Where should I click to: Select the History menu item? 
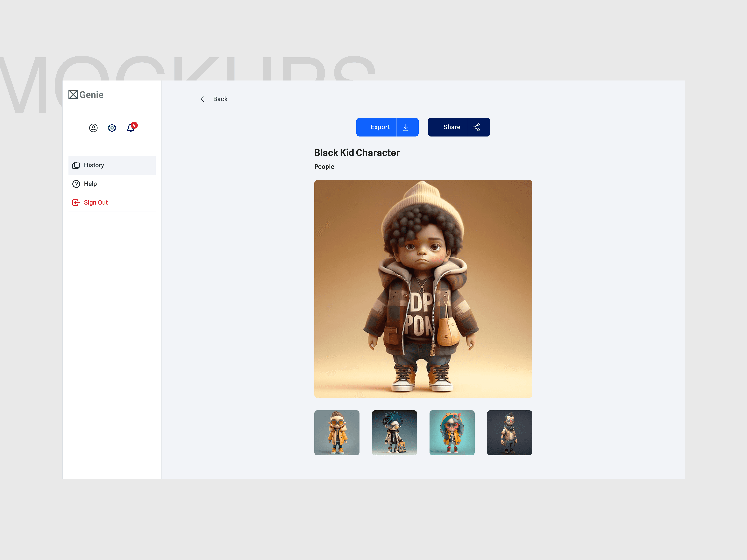point(94,165)
